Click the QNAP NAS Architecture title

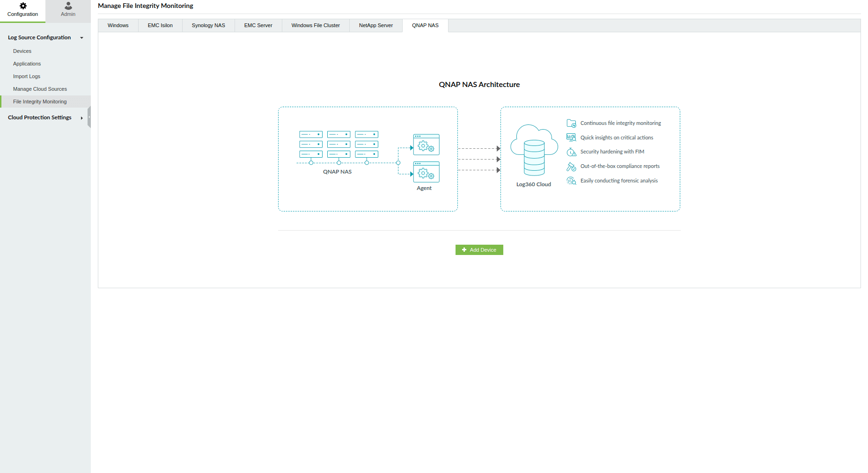click(x=479, y=85)
